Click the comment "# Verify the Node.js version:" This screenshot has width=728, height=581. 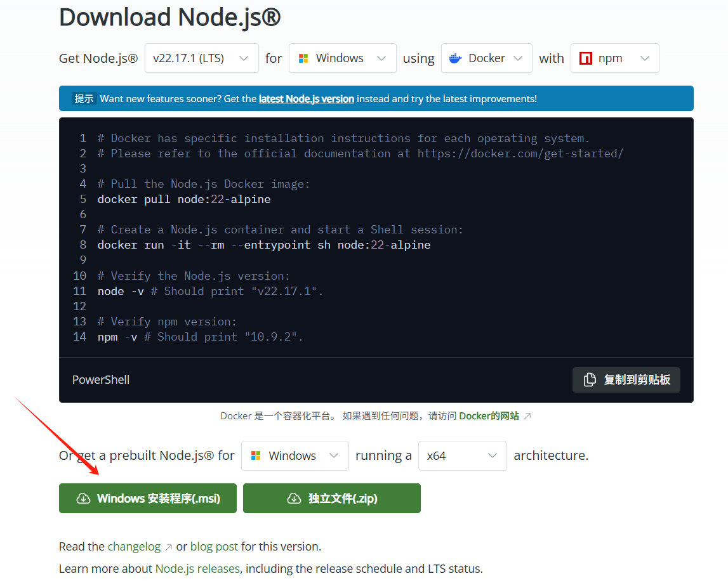194,276
